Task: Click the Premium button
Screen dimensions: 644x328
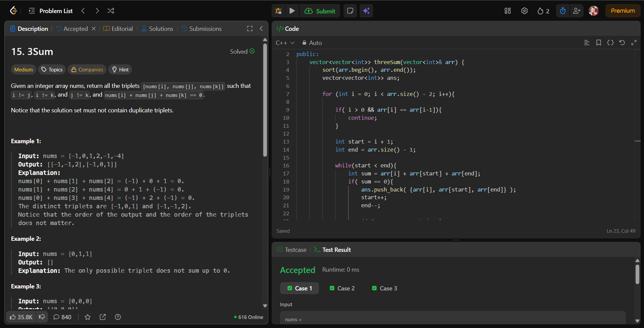Action: (623, 11)
